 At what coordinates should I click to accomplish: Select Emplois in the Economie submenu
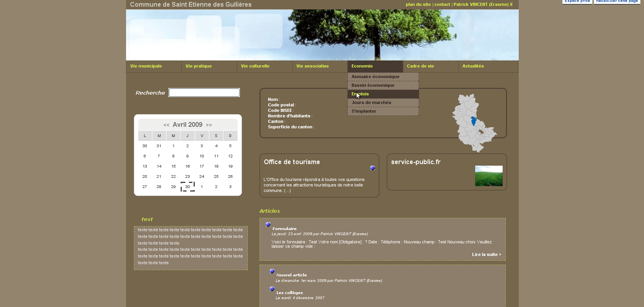click(x=360, y=94)
